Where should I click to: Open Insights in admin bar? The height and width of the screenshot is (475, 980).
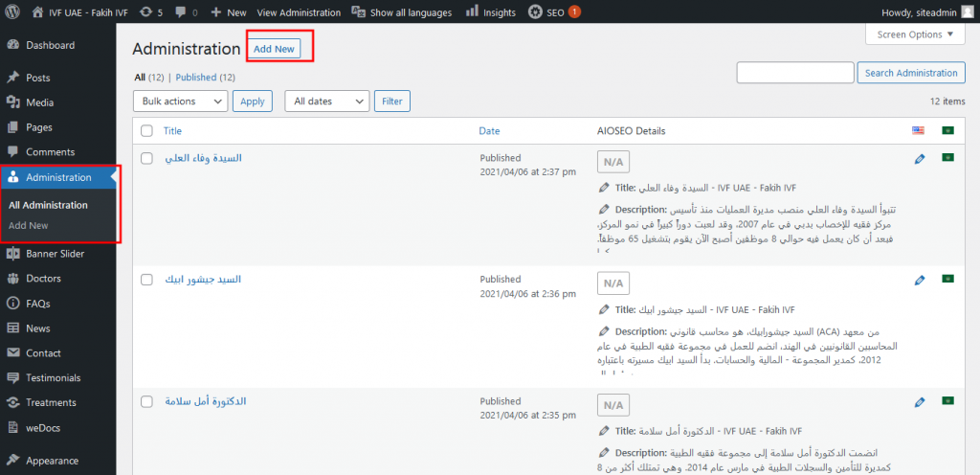[491, 12]
